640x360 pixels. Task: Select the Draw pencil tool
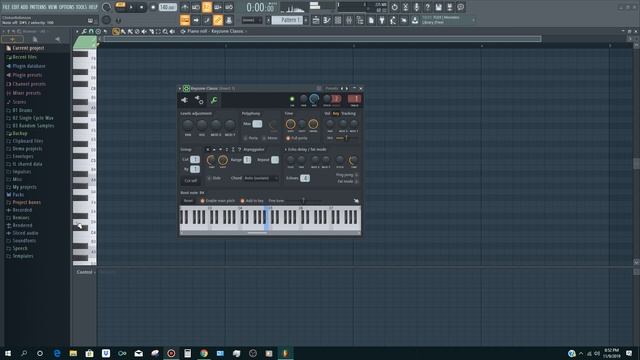pos(116,31)
